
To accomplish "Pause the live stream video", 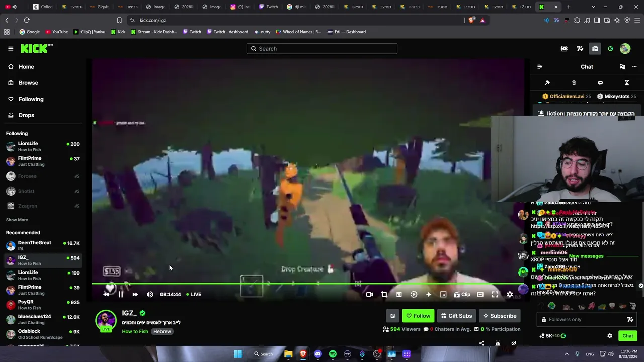I will point(121,294).
